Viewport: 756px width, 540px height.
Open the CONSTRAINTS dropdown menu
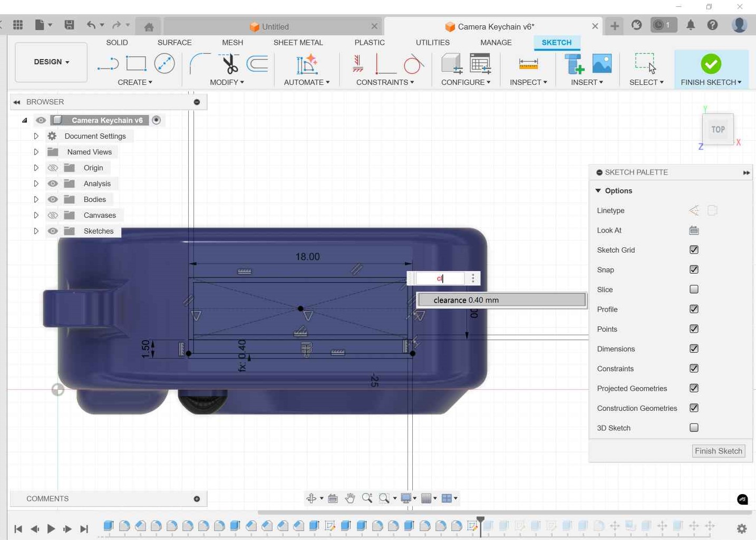(385, 82)
